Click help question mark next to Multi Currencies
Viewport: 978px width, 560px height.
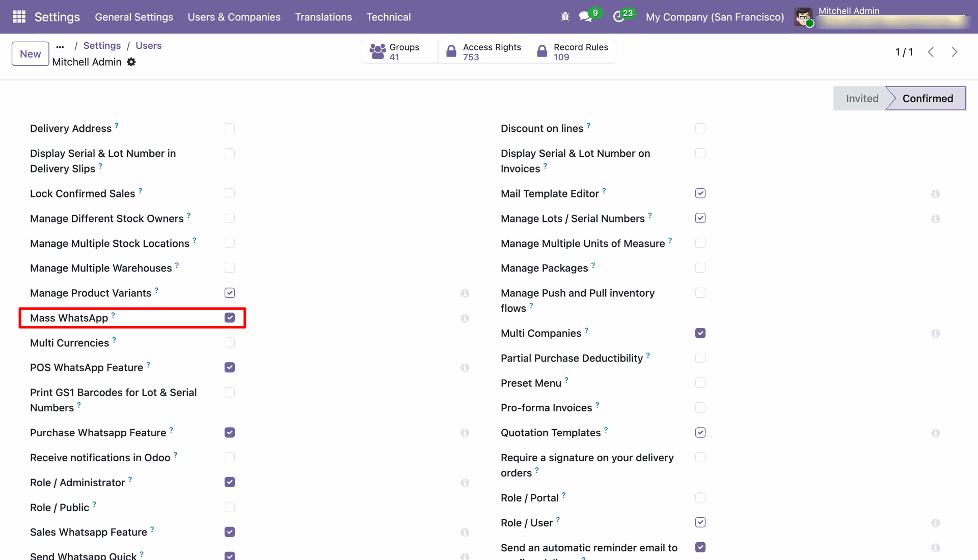(114, 340)
